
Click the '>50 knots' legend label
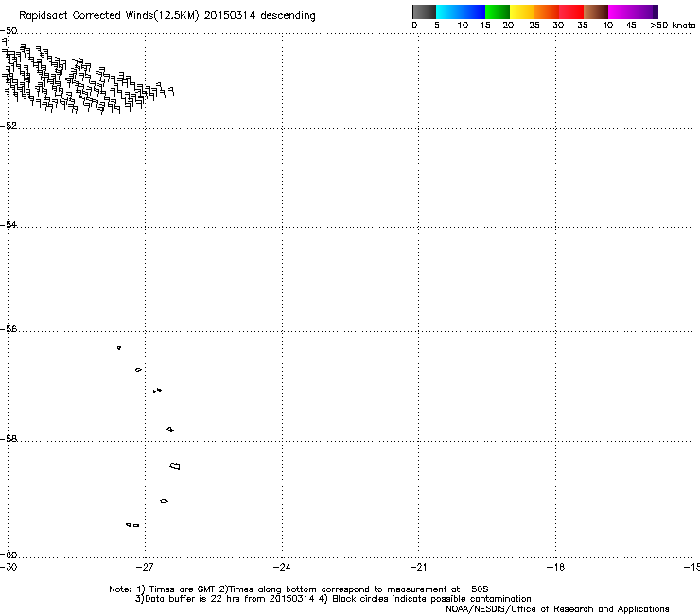(673, 26)
